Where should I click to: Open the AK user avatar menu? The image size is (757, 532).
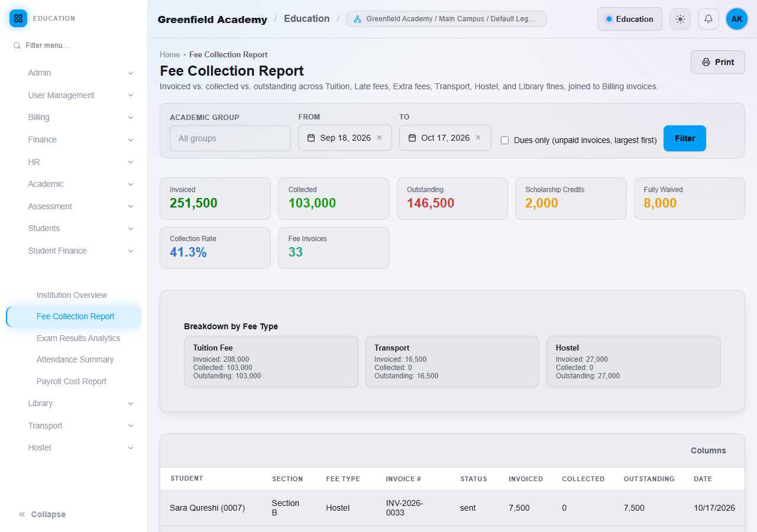point(737,19)
